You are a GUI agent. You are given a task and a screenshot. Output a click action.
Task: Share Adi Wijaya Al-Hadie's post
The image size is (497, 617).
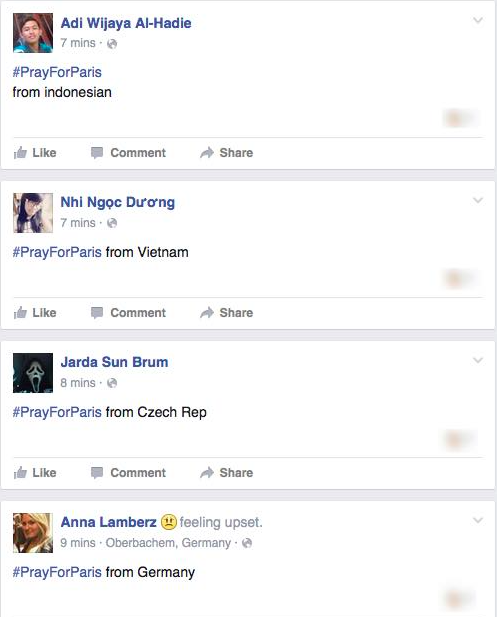227,153
